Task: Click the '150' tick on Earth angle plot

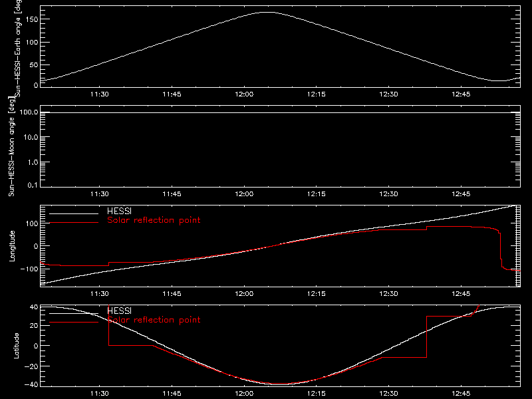Action: (x=31, y=20)
